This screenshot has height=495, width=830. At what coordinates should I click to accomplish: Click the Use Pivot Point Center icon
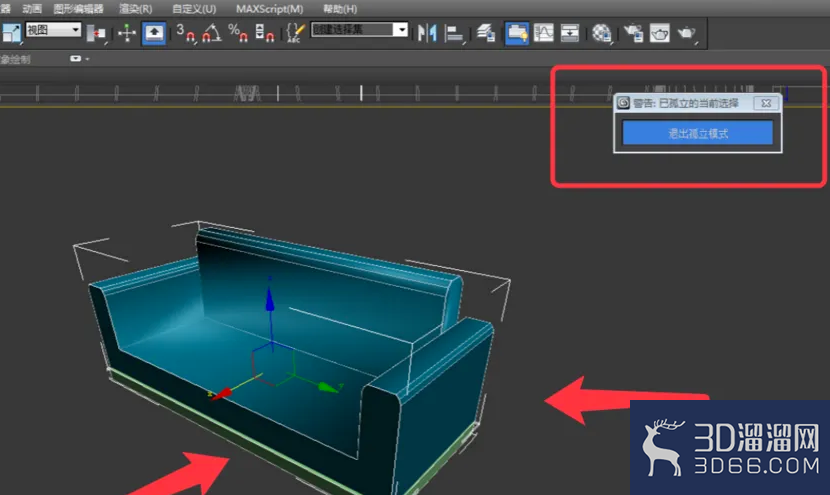point(96,33)
